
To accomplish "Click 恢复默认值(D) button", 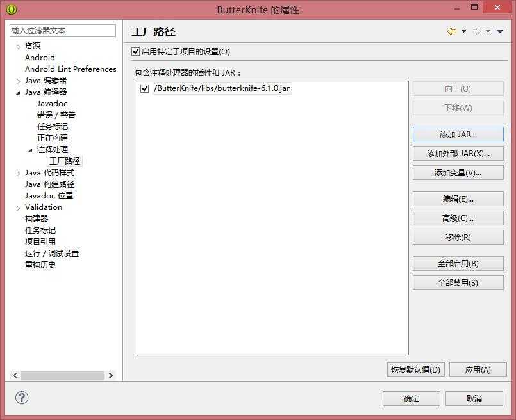I will pos(415,369).
